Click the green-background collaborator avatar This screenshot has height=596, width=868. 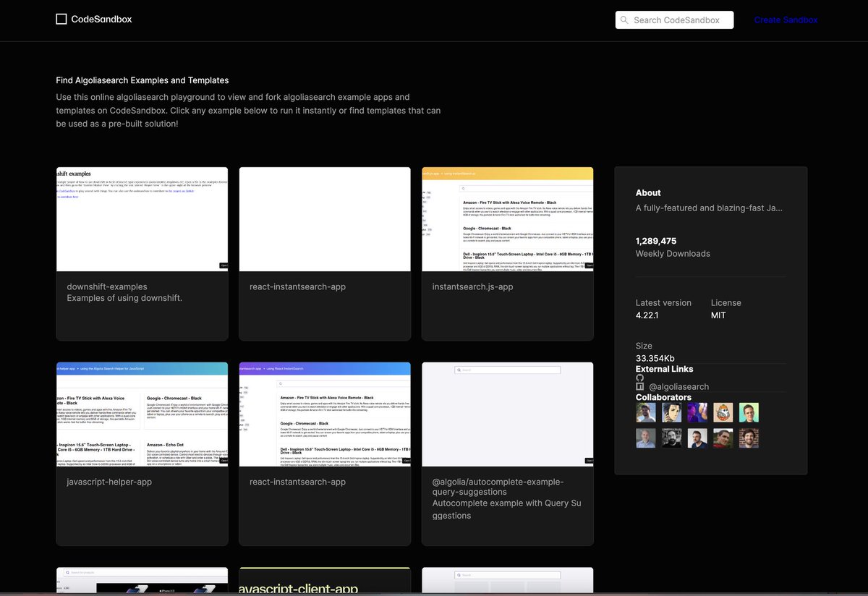click(749, 412)
